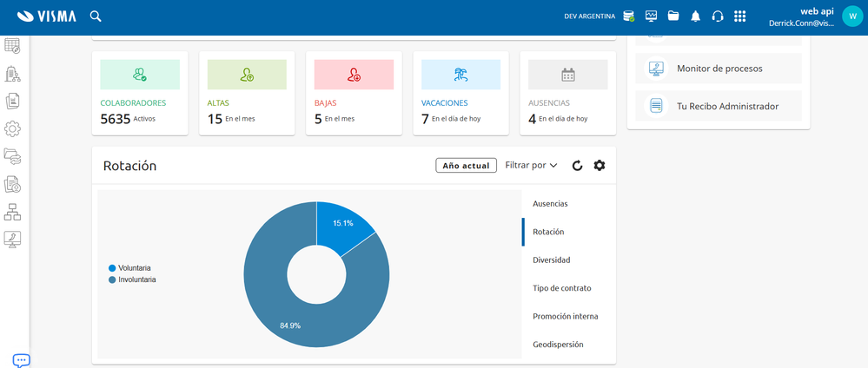Viewport: 868px width, 368px height.
Task: Switch to the Ausencias chart tab
Action: coord(550,204)
